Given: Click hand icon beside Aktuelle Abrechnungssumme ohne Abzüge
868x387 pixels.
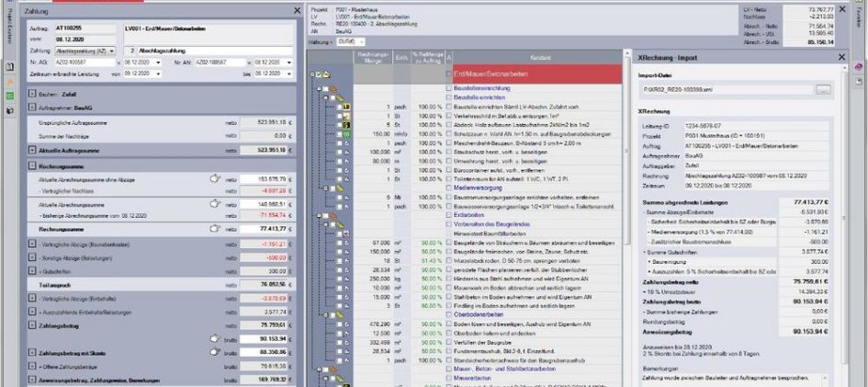Looking at the screenshot, I should 216,179.
